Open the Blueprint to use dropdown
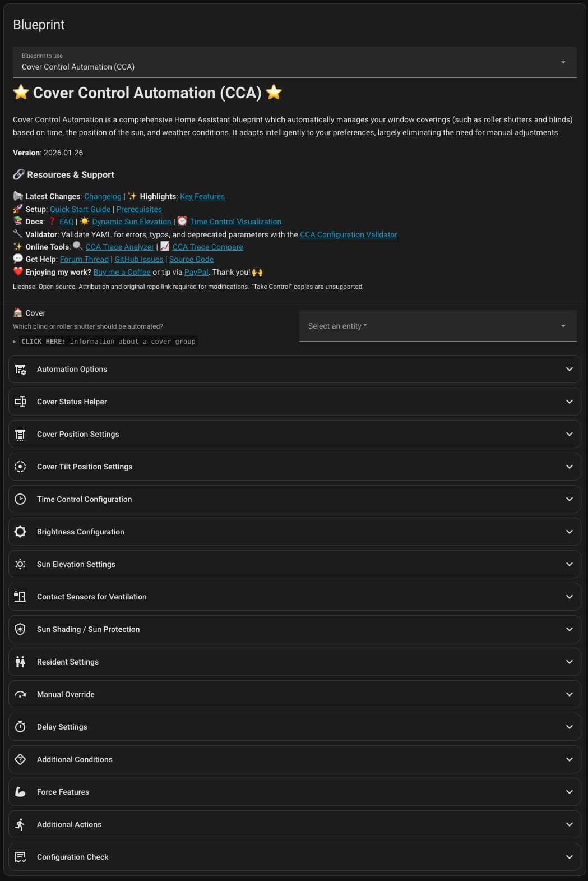This screenshot has height=881, width=588. click(x=294, y=62)
